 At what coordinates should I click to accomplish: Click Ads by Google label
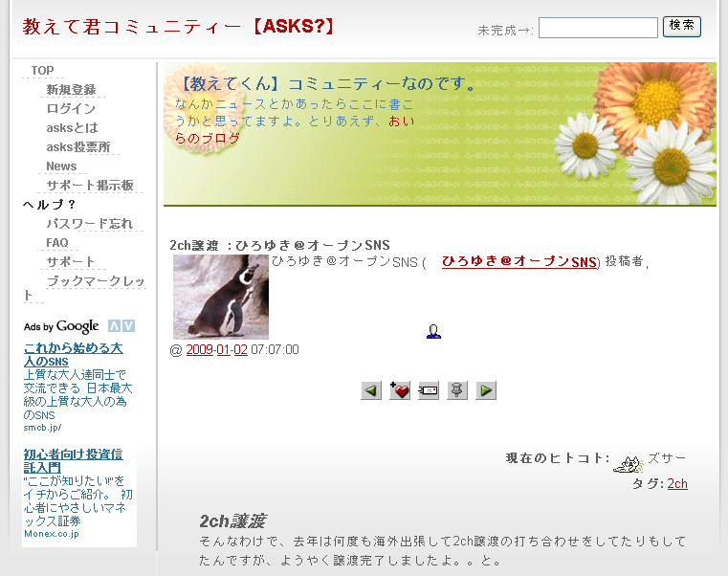61,326
